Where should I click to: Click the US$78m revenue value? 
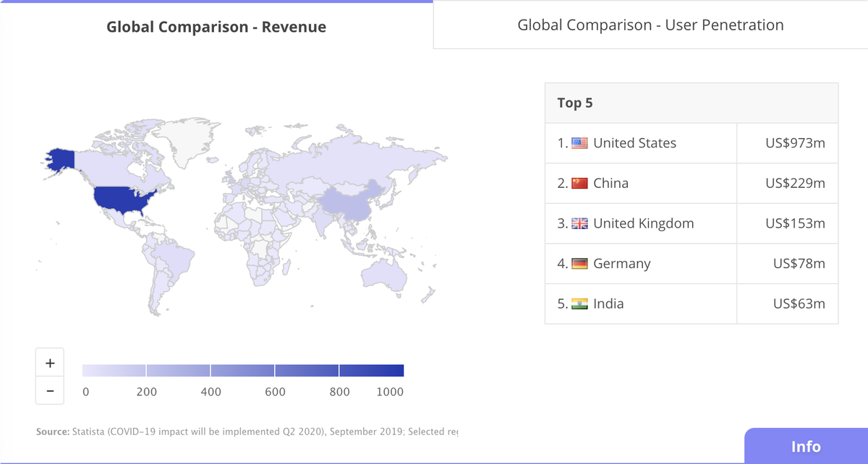[799, 264]
